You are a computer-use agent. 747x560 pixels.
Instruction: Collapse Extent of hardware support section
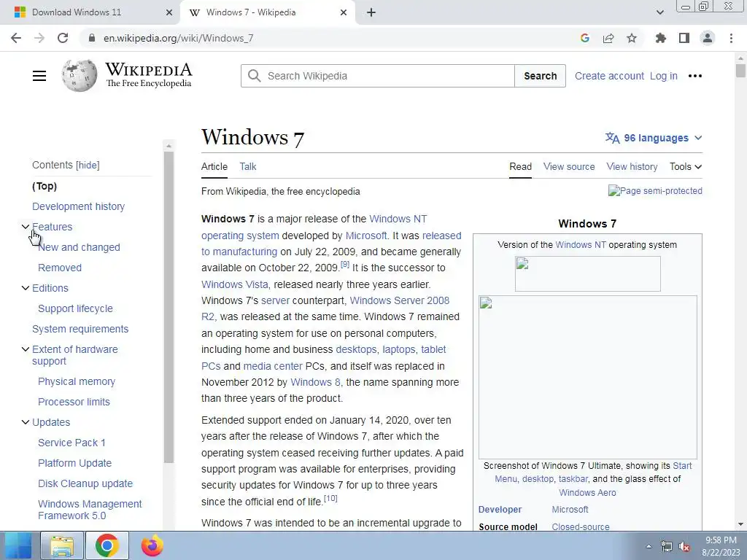pos(26,349)
